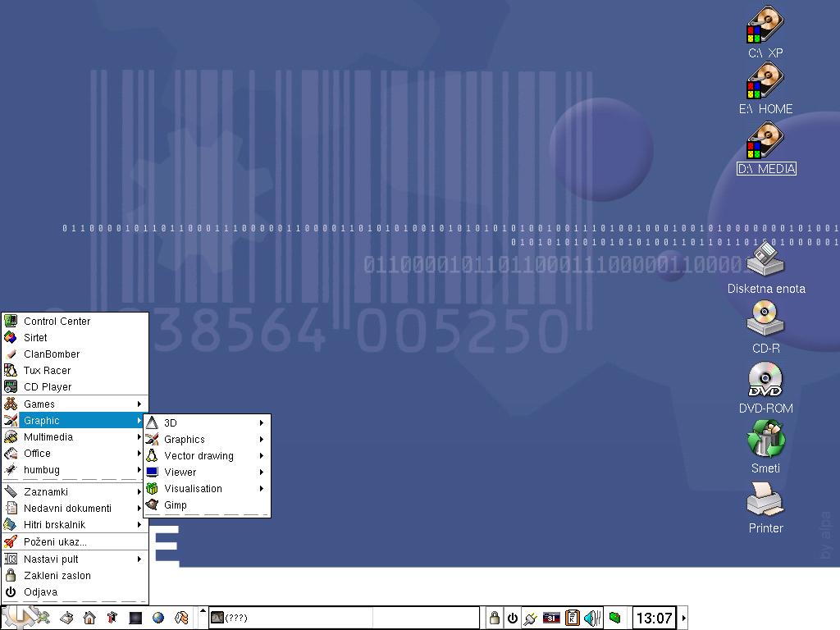
Task: Expand the Graphics submenu
Action: click(208, 440)
